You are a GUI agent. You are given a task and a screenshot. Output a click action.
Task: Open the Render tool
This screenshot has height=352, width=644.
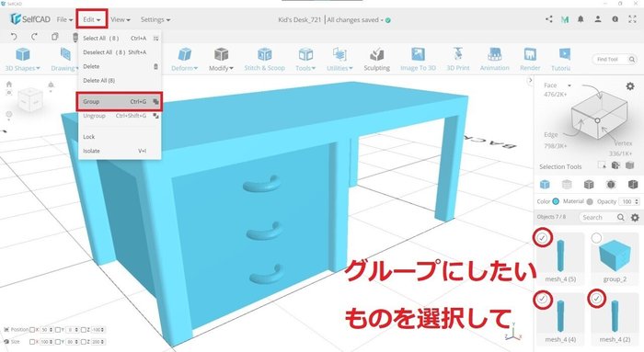coord(530,60)
